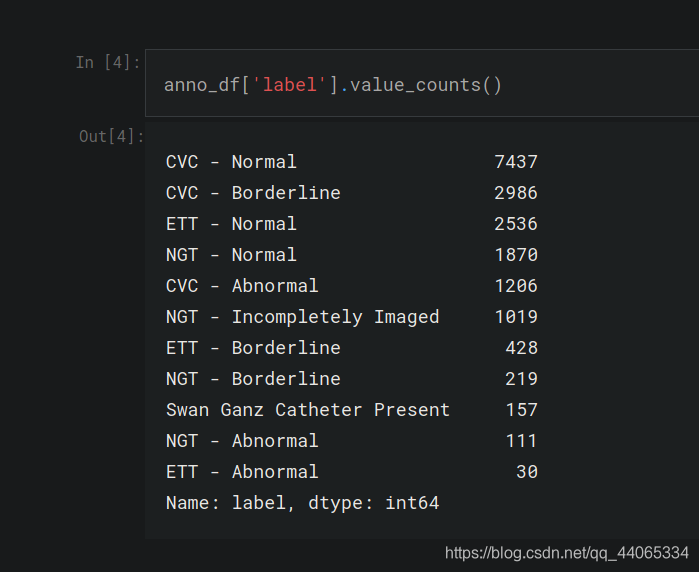Image resolution: width=699 pixels, height=572 pixels.
Task: Click the 'CVC - Borderline' row label
Action: (x=253, y=193)
